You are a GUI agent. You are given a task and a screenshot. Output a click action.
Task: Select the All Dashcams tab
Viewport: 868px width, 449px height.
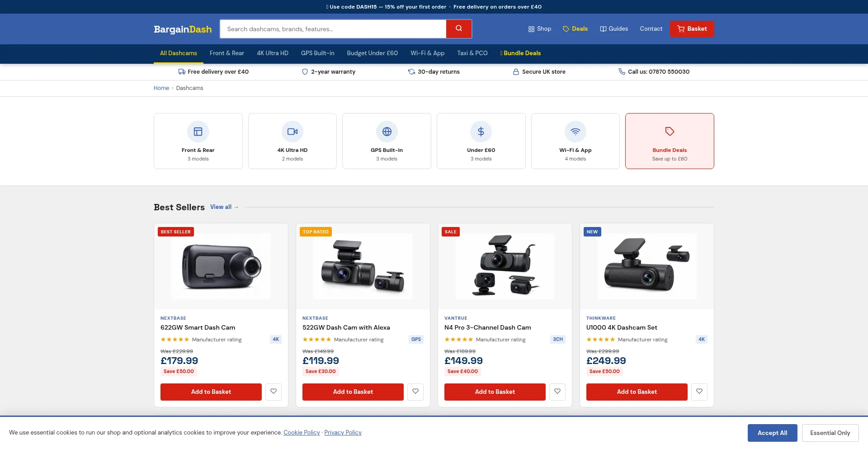[179, 53]
